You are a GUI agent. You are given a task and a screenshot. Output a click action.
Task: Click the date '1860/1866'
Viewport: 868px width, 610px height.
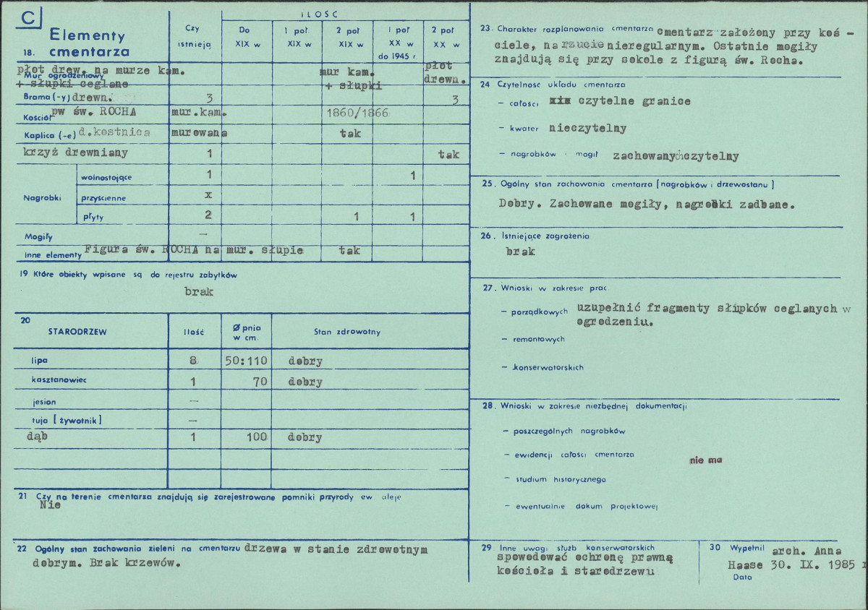(x=357, y=112)
